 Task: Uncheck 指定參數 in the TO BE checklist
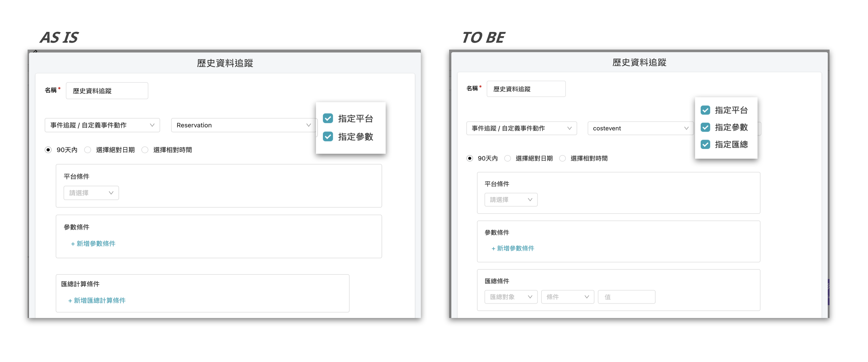(706, 127)
